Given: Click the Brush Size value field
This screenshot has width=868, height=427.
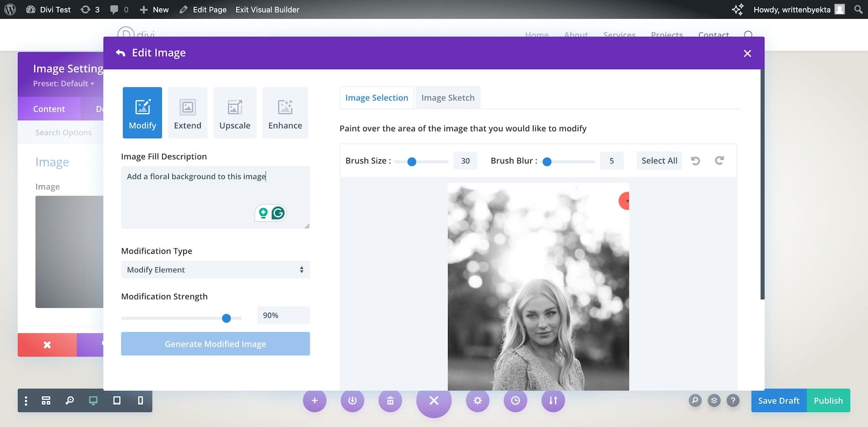Looking at the screenshot, I should click(465, 161).
